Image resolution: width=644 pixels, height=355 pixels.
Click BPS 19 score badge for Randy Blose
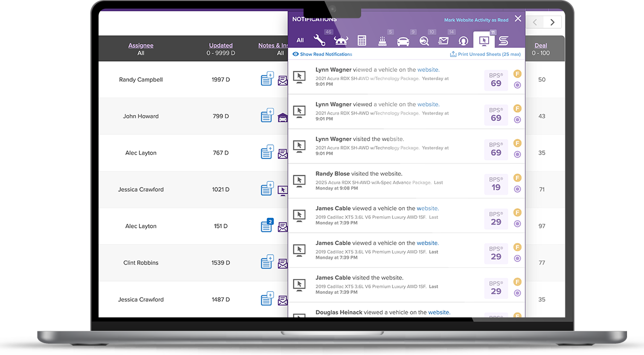click(496, 184)
